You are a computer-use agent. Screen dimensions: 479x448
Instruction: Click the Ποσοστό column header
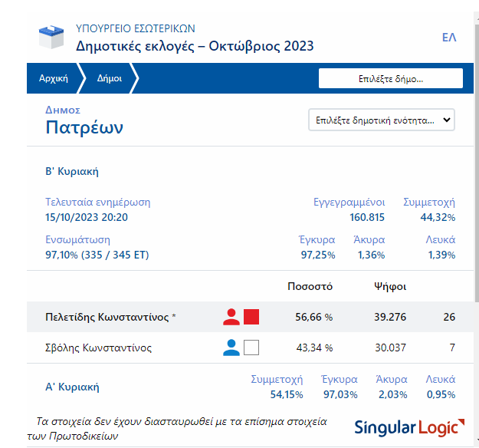pyautogui.click(x=310, y=286)
